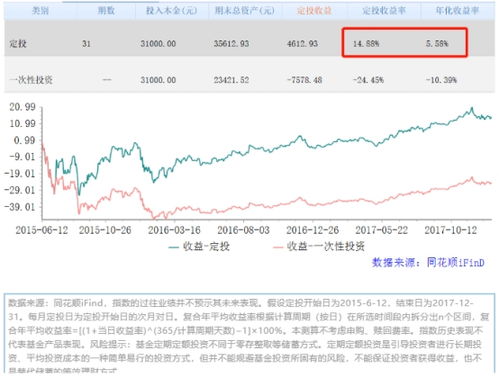Click the period count 31

click(x=86, y=44)
